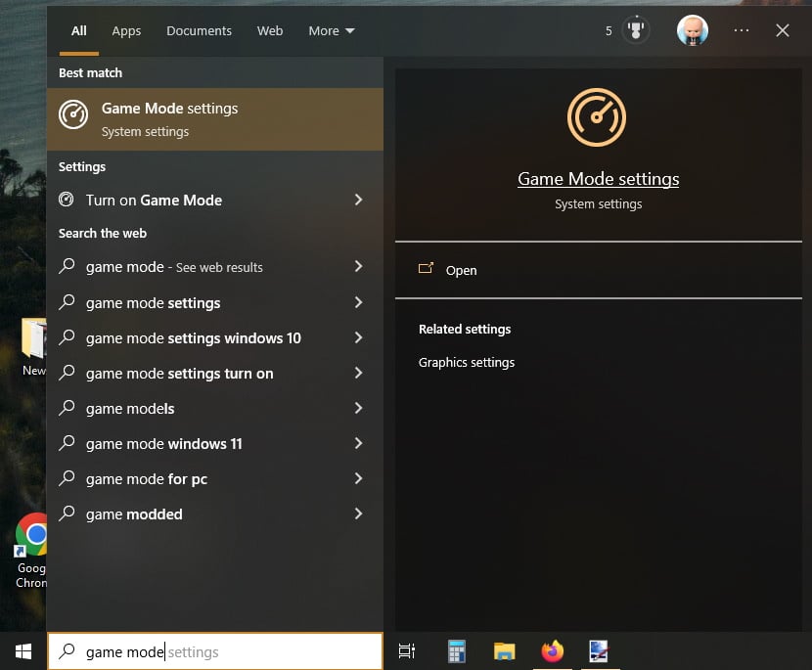Switch to the Web tab

pyautogui.click(x=270, y=30)
